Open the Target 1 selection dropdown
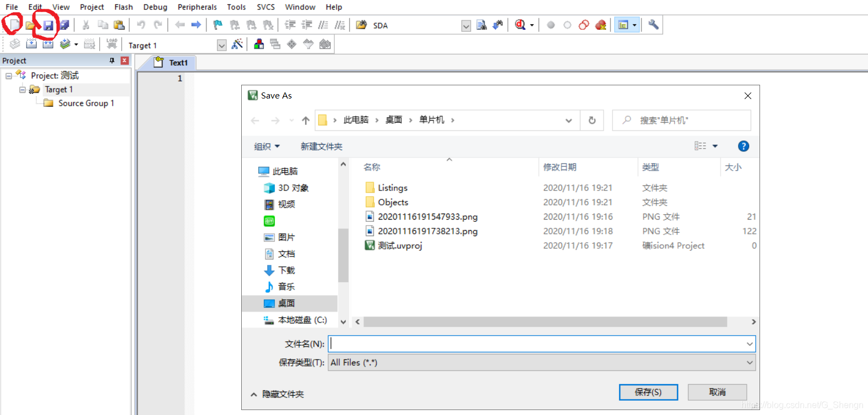 point(221,45)
